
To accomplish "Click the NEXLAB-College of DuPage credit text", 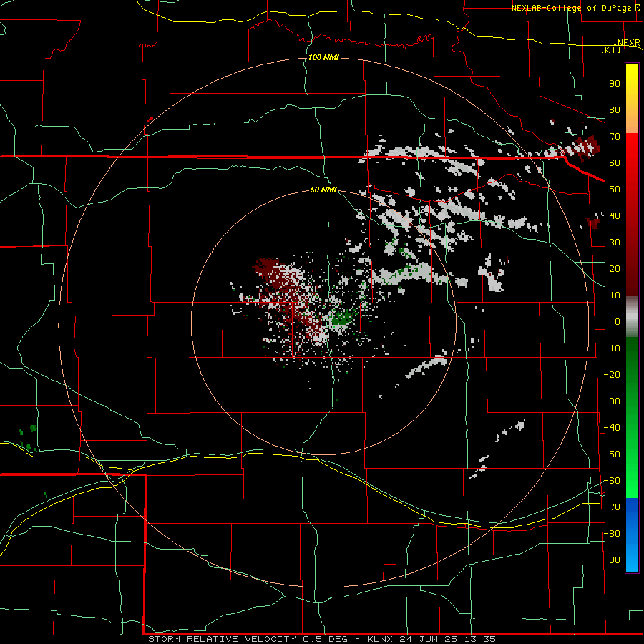I will [571, 8].
